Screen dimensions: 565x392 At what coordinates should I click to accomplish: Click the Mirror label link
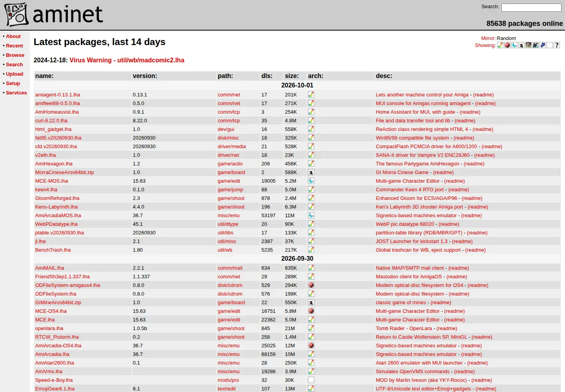point(488,38)
